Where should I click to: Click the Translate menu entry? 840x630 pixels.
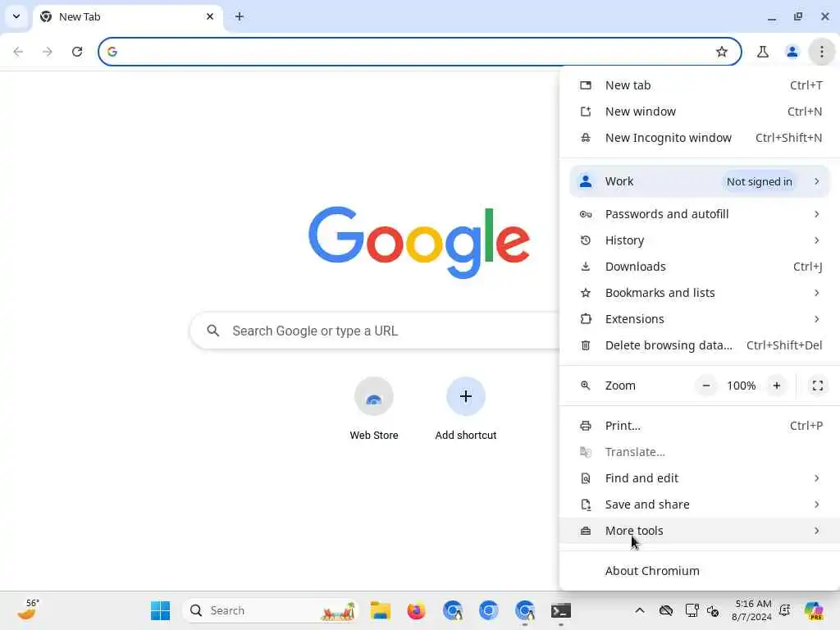[x=700, y=452]
